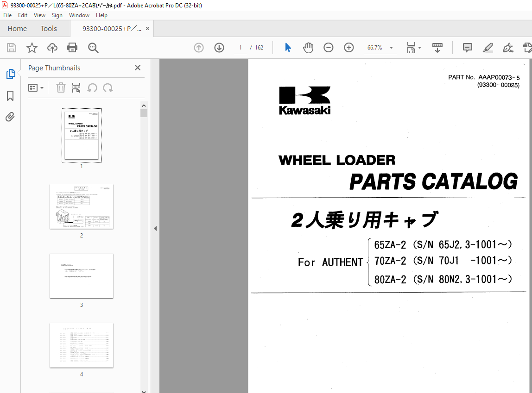Screen dimensions: 532x393
Task: Click the 'WHEEL LOADER' heading text
Action: [x=337, y=160]
